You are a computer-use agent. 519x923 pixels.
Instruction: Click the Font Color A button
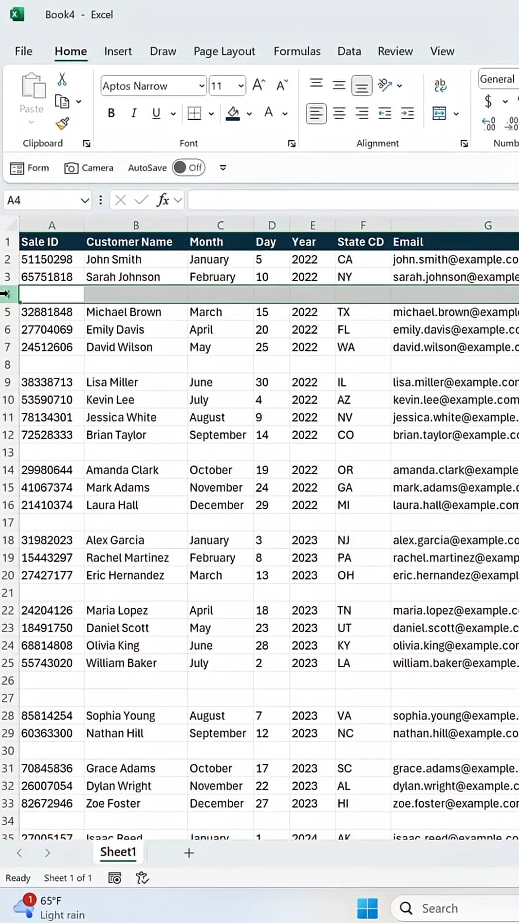pos(269,112)
